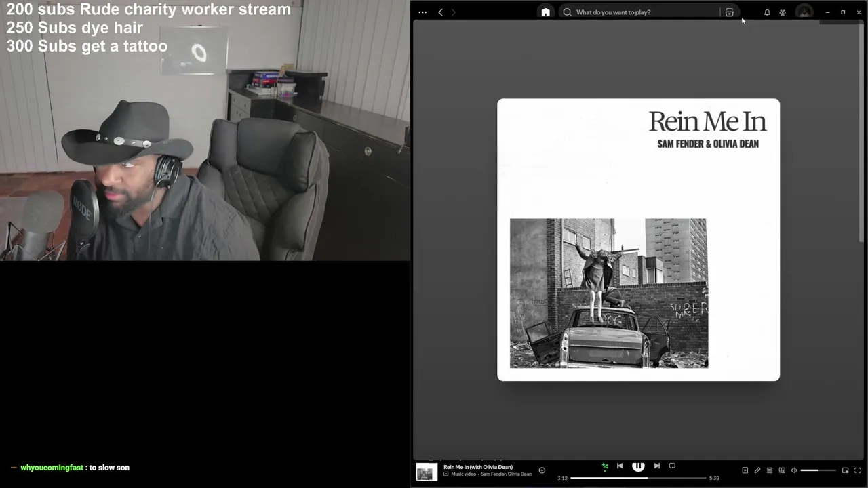Toggle shuffle in player bar

click(605, 466)
